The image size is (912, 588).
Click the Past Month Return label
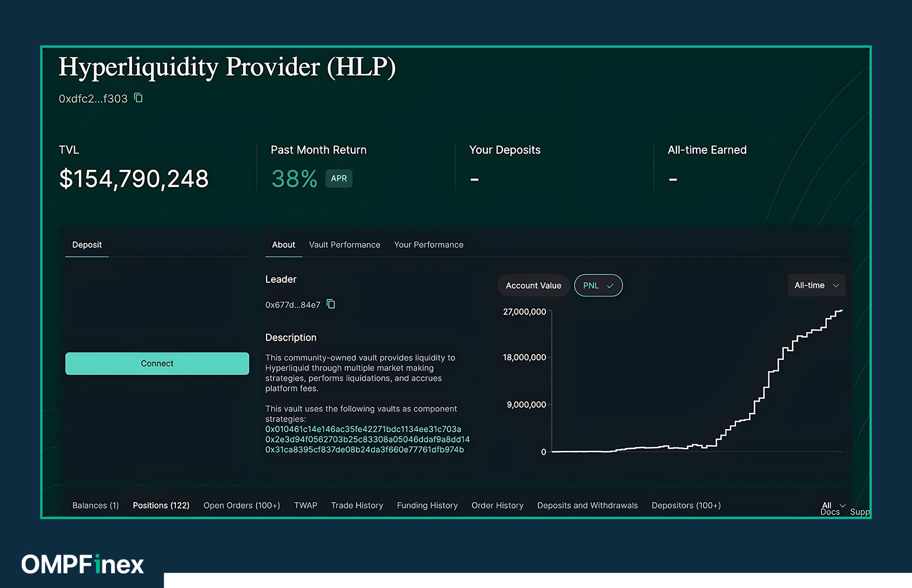pos(318,150)
